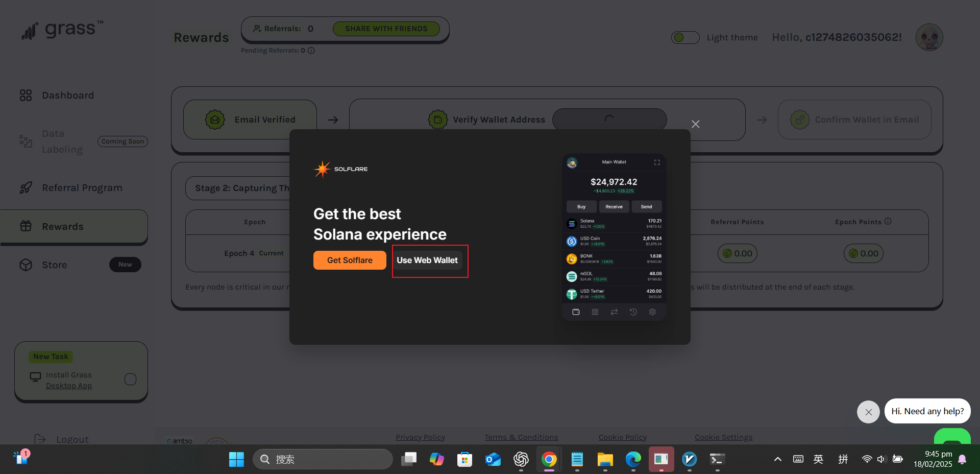Select USD Tether row in wallet preview

click(614, 294)
